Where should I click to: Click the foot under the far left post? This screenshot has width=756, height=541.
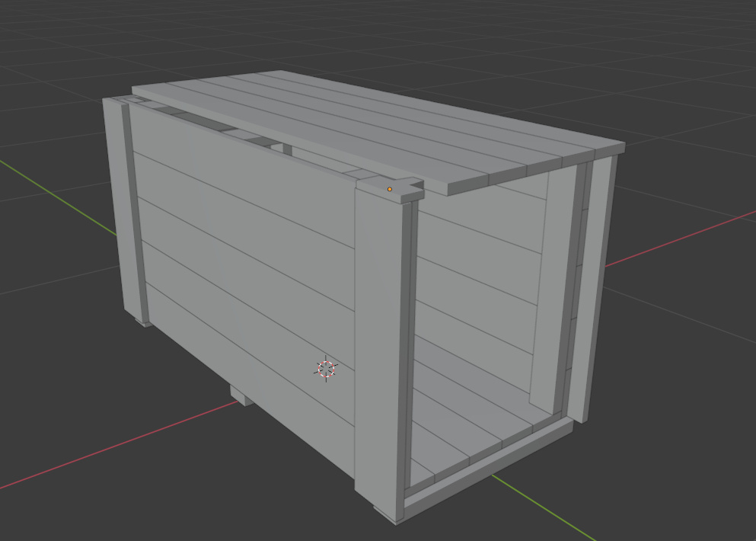tap(145, 323)
